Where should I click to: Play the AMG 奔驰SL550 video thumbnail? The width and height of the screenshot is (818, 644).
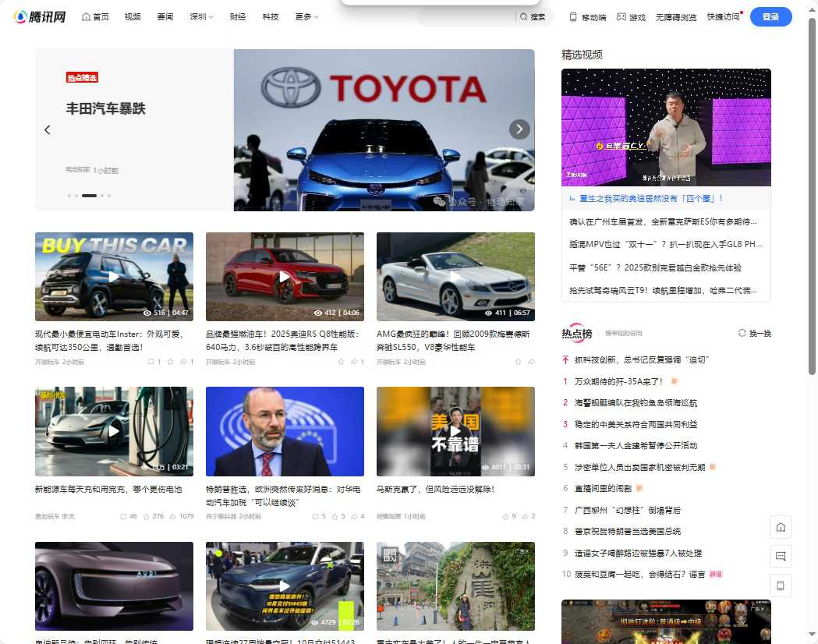(455, 276)
